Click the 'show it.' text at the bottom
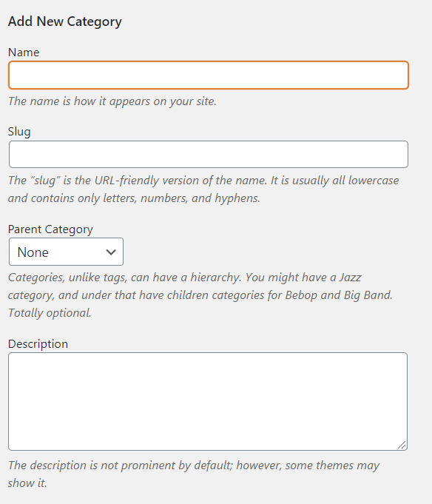The image size is (432, 504). (x=27, y=483)
